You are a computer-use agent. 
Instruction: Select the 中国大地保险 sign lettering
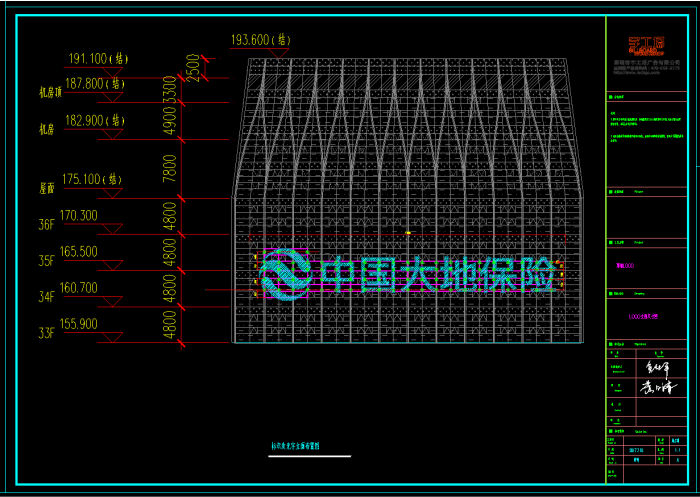pos(435,275)
